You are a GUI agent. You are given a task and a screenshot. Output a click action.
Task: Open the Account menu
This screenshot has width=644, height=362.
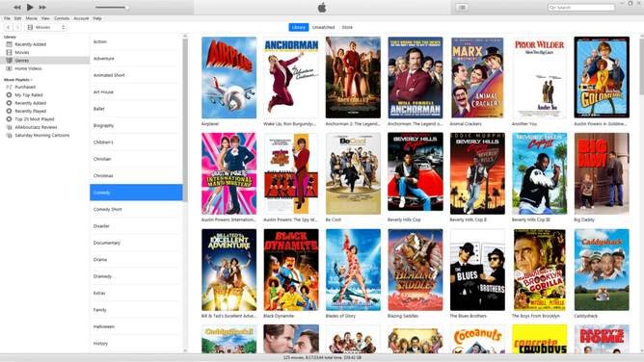pos(81,18)
